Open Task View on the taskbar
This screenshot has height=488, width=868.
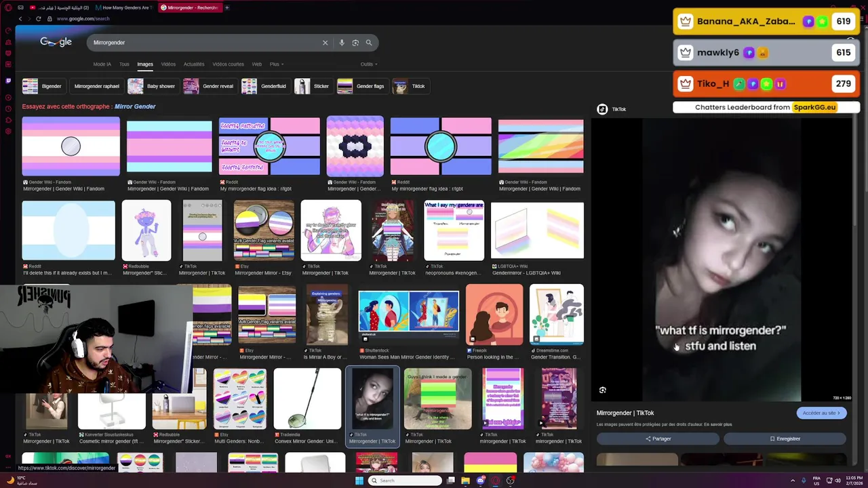pyautogui.click(x=451, y=481)
